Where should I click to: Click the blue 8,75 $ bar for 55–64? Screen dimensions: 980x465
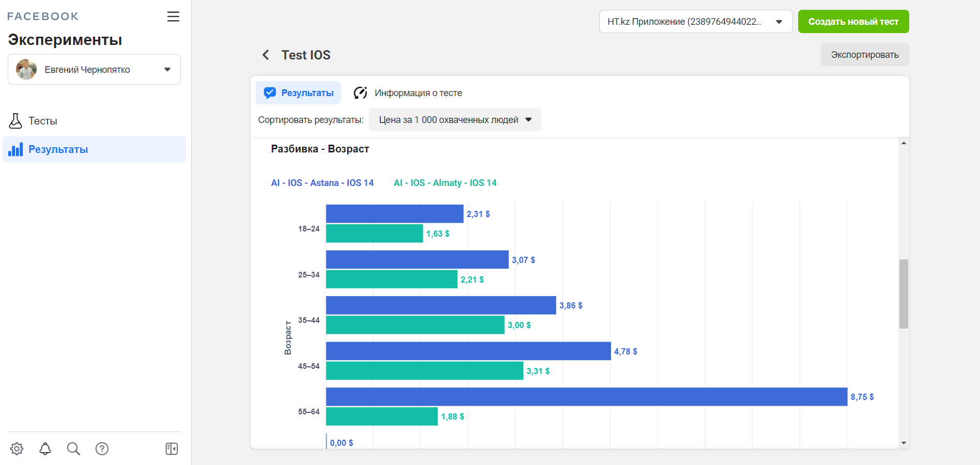pyautogui.click(x=586, y=397)
